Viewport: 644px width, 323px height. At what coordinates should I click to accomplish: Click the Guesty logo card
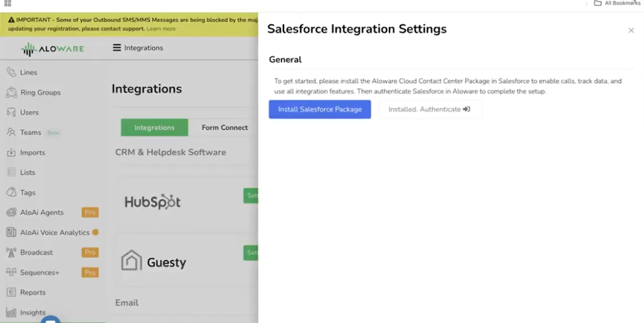(154, 261)
